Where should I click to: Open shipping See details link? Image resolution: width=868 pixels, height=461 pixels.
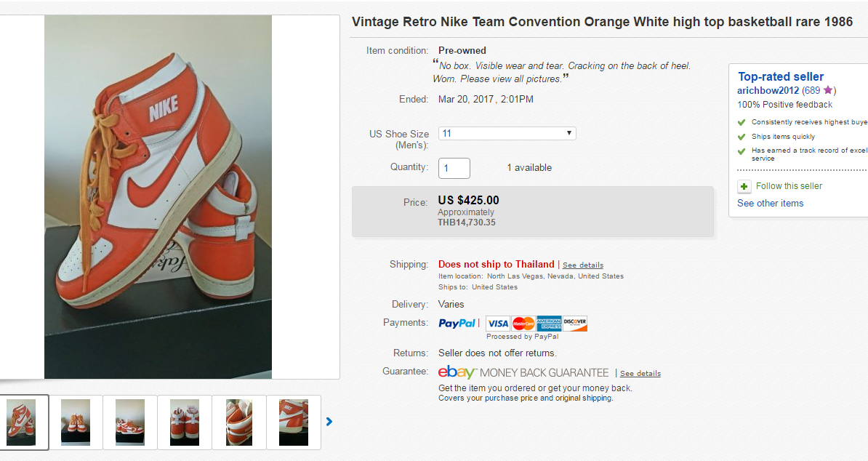point(583,265)
